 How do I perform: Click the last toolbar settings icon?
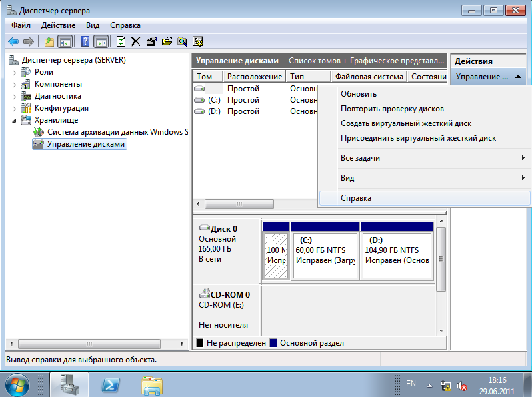click(x=198, y=42)
